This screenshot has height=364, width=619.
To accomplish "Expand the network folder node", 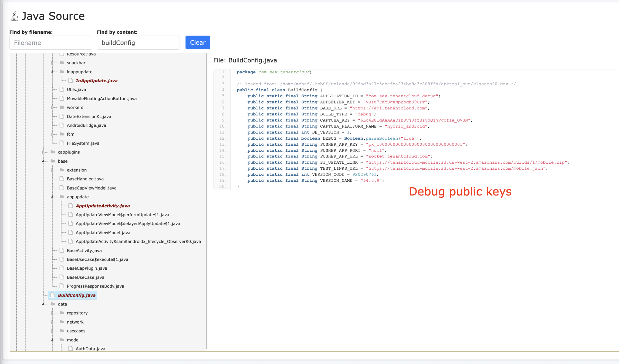I will [x=52, y=322].
